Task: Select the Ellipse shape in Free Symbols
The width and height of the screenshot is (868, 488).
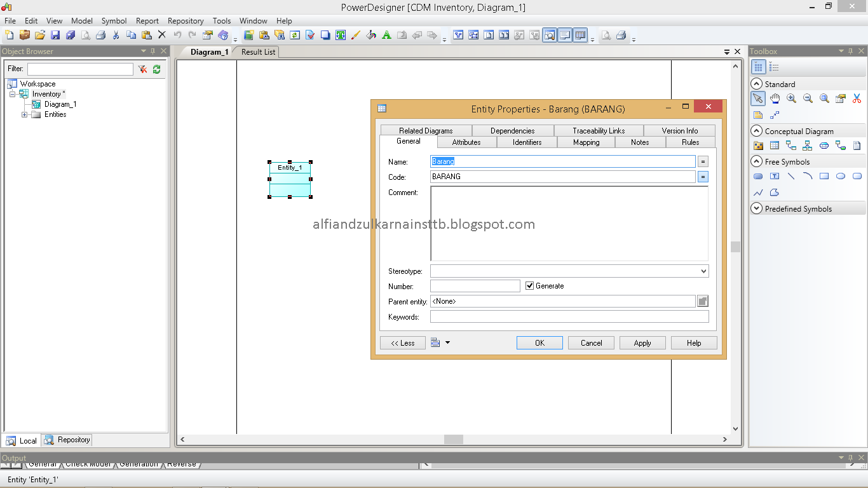Action: [x=841, y=176]
